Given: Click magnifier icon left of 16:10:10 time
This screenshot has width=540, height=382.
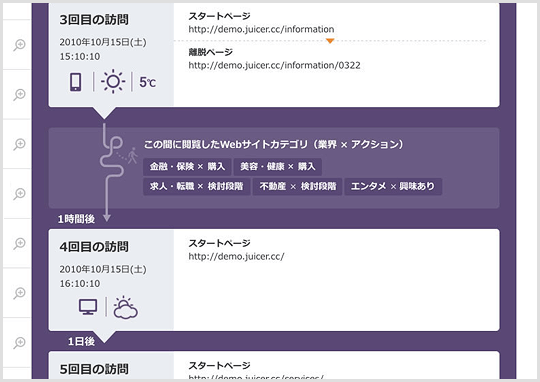Looking at the screenshot, I should pyautogui.click(x=20, y=293).
